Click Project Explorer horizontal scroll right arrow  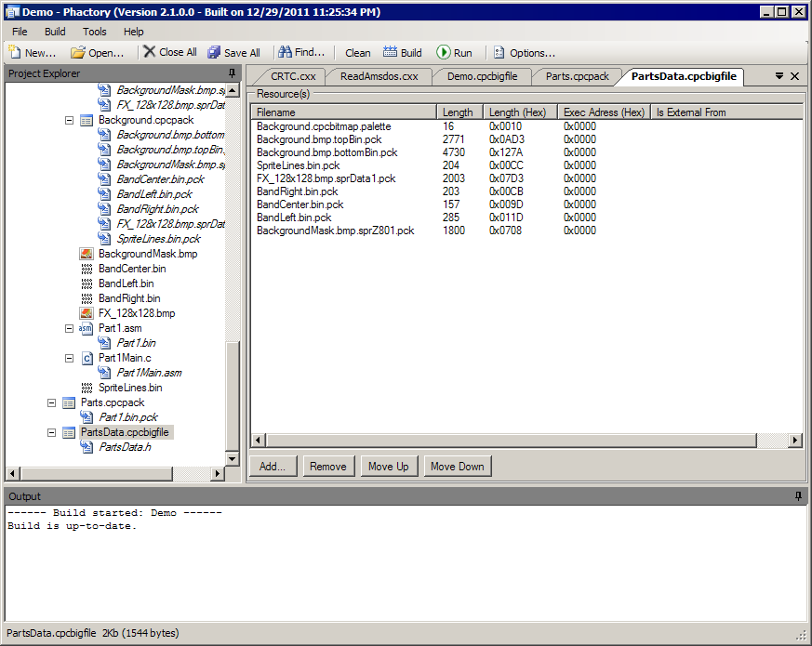coord(218,473)
